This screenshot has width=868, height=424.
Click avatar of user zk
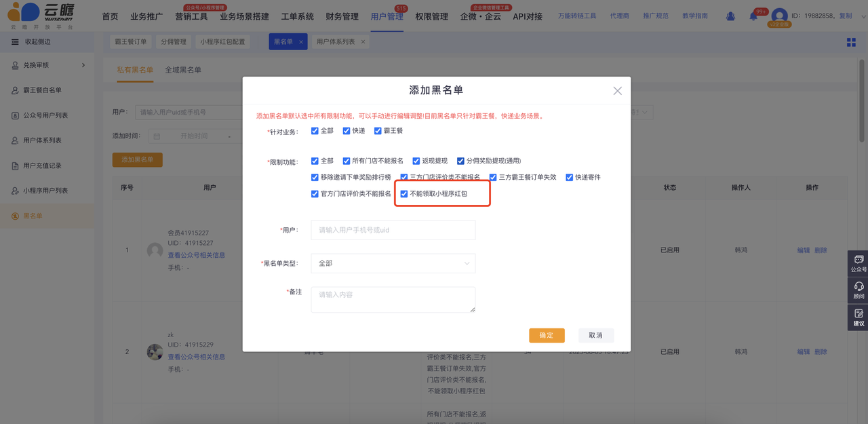[155, 351]
